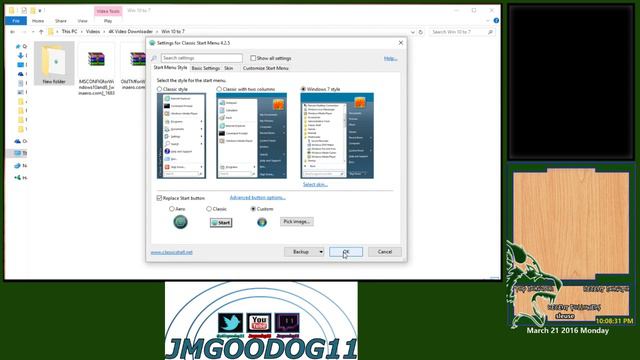Toggle 'Replace Start button' checkbox
This screenshot has width=640, height=360.
point(159,198)
